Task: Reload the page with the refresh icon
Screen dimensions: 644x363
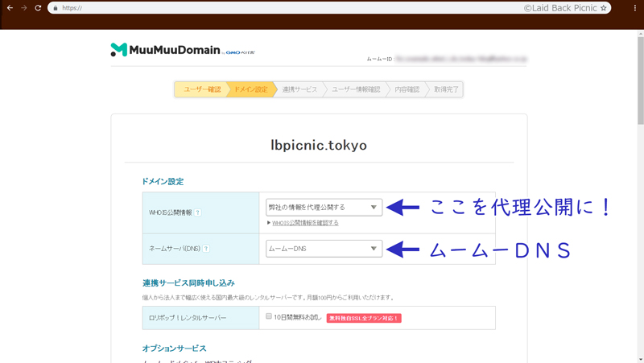Action: coord(38,8)
